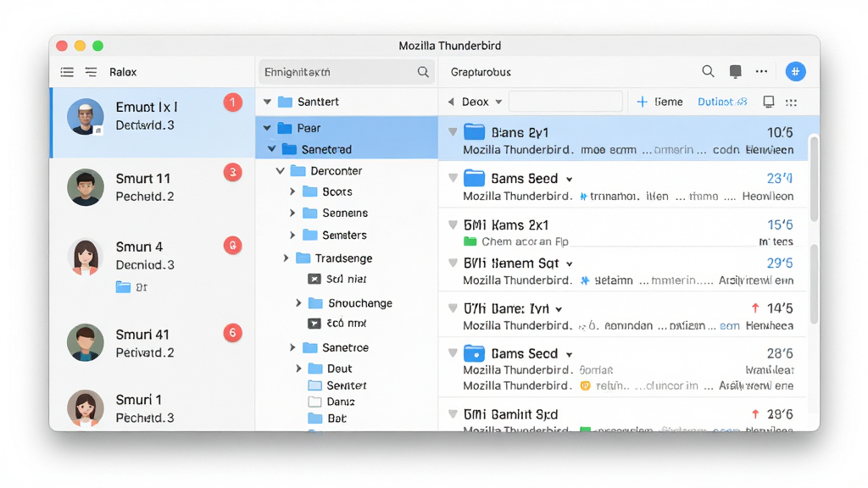Select the Smuri 4 contact avatar
Viewport: 868px width, 488px height.
86,257
